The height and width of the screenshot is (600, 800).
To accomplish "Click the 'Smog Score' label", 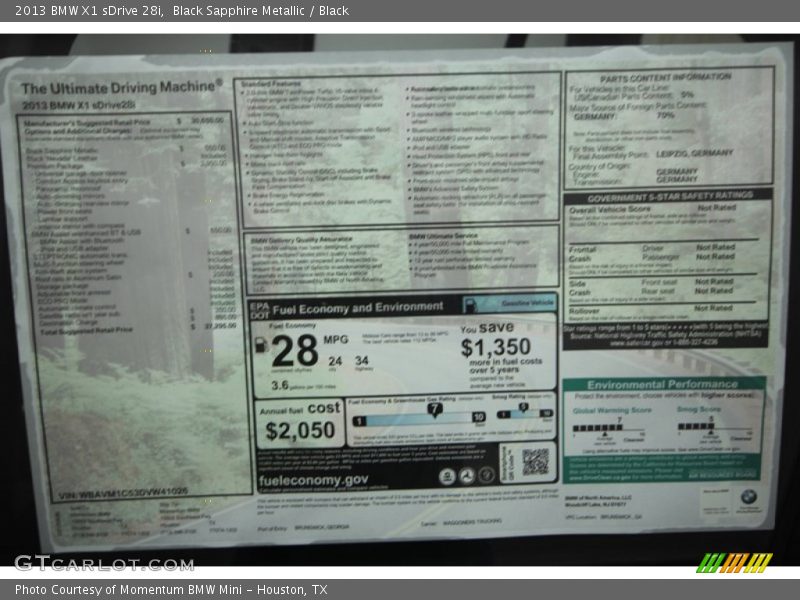I will [x=699, y=409].
